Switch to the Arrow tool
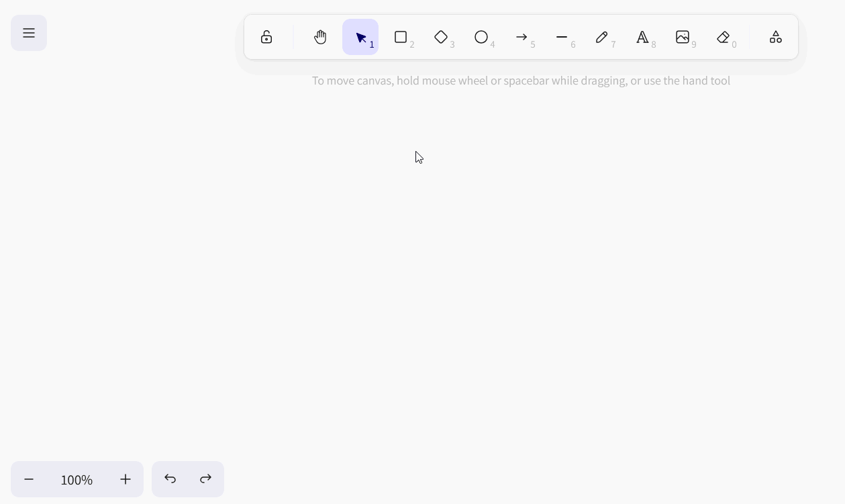Image resolution: width=845 pixels, height=504 pixels. coord(521,37)
